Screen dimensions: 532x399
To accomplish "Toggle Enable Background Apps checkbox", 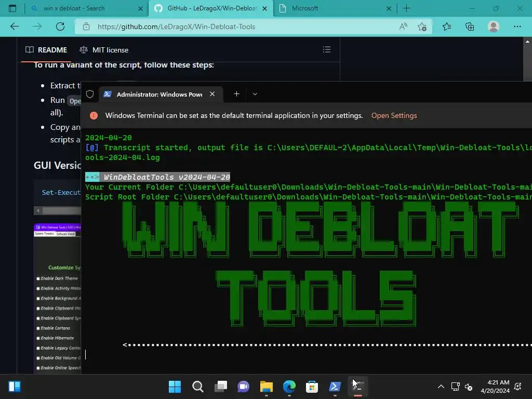I will [x=38, y=299].
